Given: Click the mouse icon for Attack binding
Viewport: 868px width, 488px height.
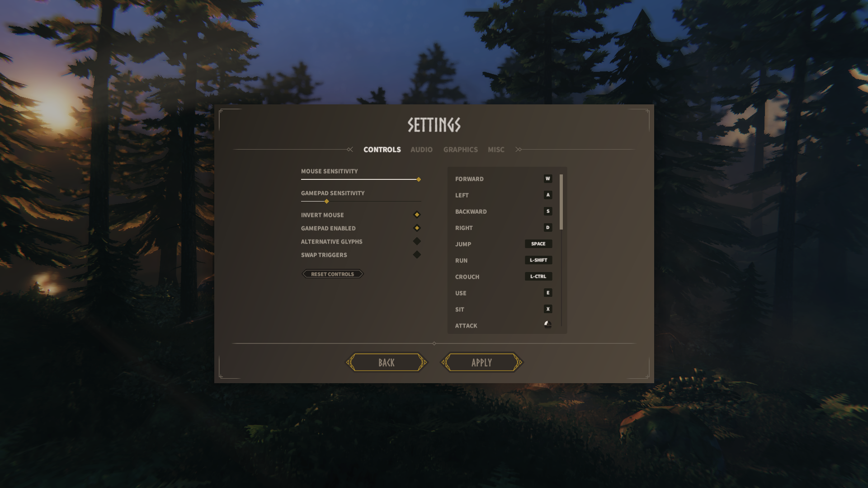Looking at the screenshot, I should click(547, 324).
